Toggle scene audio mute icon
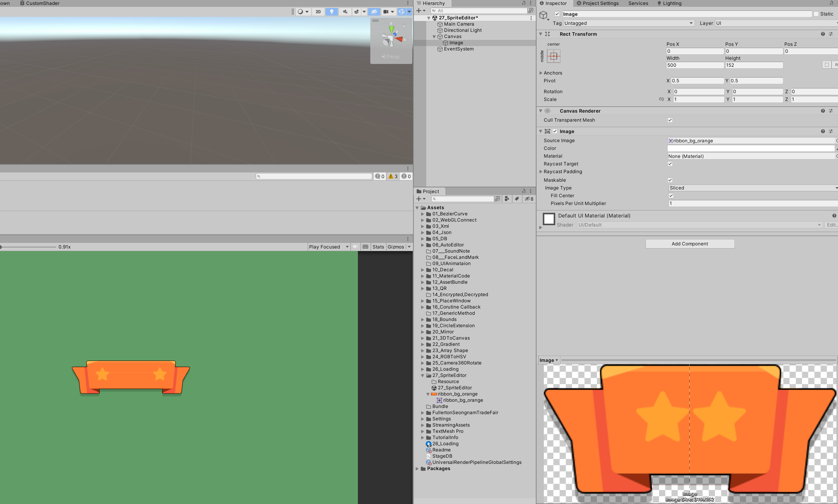This screenshot has width=838, height=504. pyautogui.click(x=345, y=12)
